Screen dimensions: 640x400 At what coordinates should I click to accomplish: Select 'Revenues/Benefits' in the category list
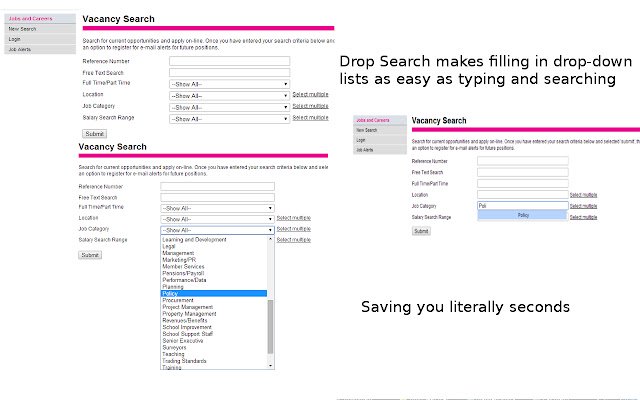point(214,320)
